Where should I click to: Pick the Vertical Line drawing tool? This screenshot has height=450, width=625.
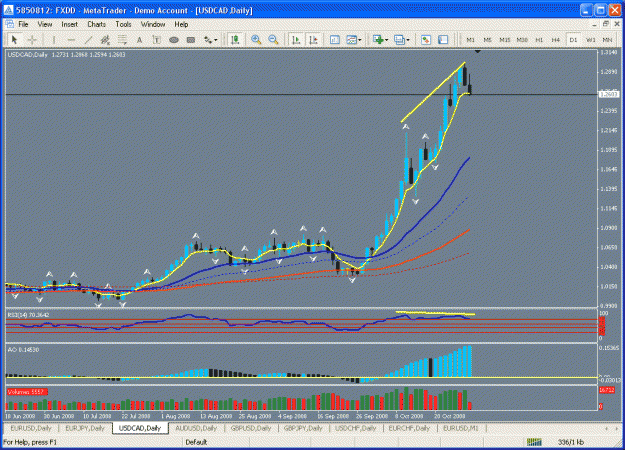(x=54, y=40)
